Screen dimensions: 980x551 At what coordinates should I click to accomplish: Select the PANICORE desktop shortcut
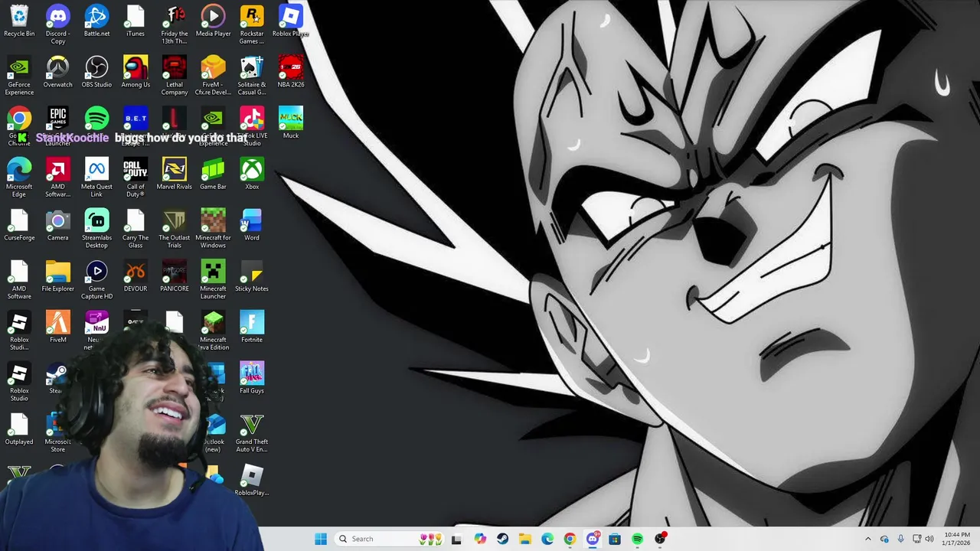pos(175,277)
